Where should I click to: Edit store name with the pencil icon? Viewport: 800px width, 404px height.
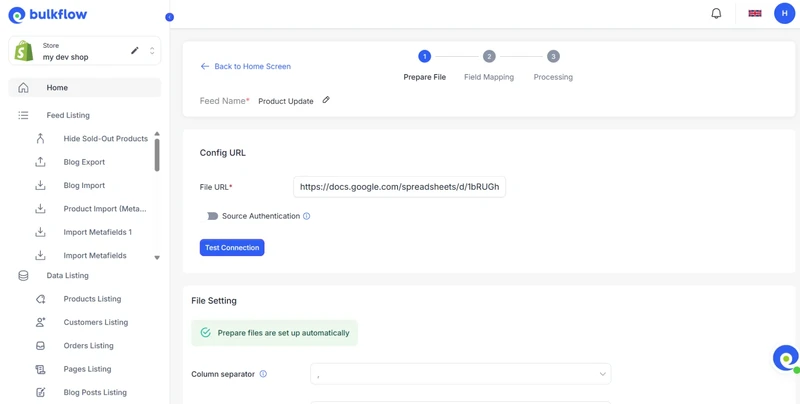[x=135, y=50]
